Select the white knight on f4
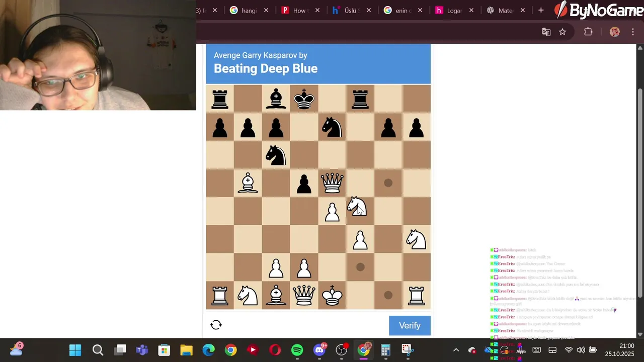This screenshot has height=362, width=644. (357, 206)
